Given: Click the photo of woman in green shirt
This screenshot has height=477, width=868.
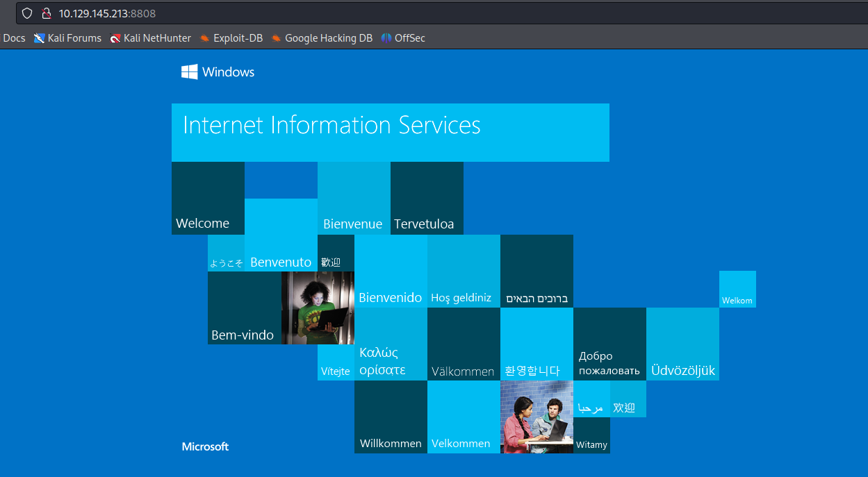Looking at the screenshot, I should 318,308.
